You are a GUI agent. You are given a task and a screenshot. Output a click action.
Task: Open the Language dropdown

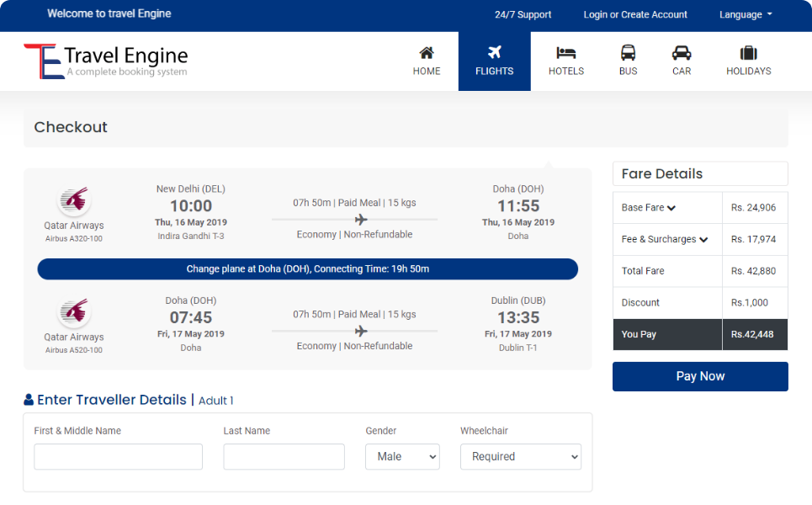[x=746, y=14]
